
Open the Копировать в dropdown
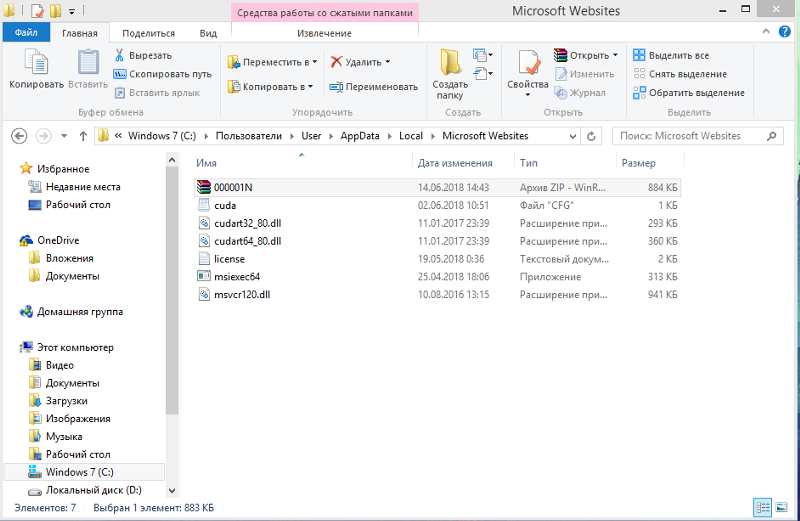coord(270,87)
